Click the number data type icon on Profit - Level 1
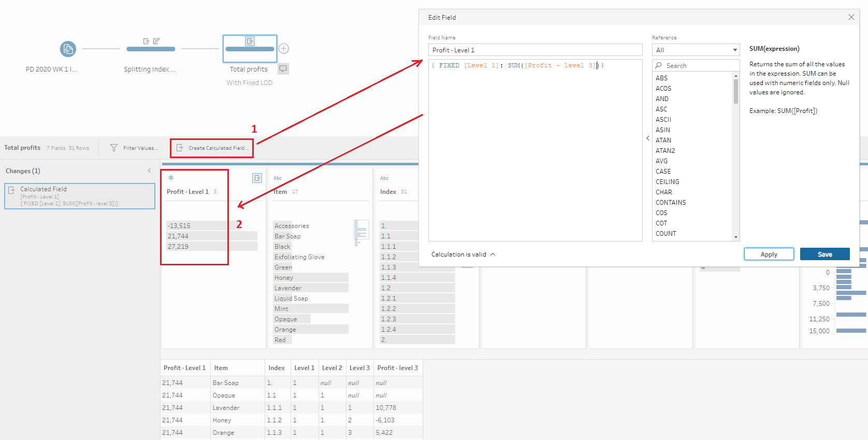 pyautogui.click(x=171, y=178)
